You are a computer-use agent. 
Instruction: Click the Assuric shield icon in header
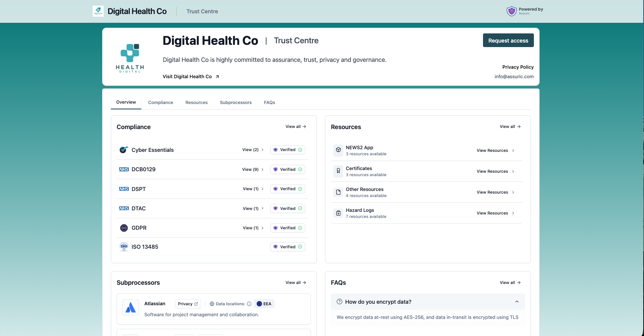point(511,11)
